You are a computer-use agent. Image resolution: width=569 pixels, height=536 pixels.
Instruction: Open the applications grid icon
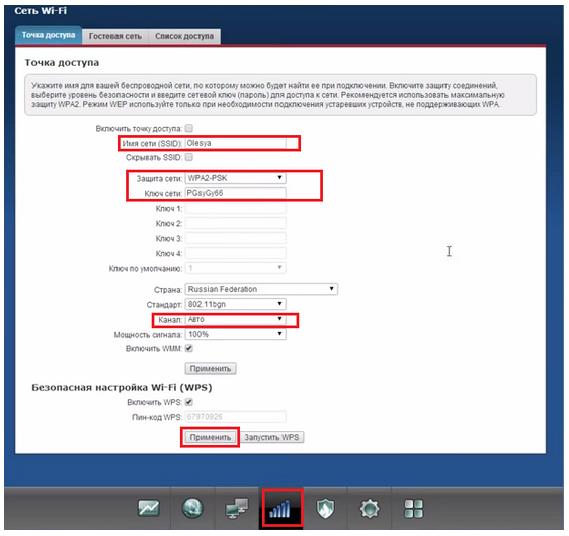[414, 508]
